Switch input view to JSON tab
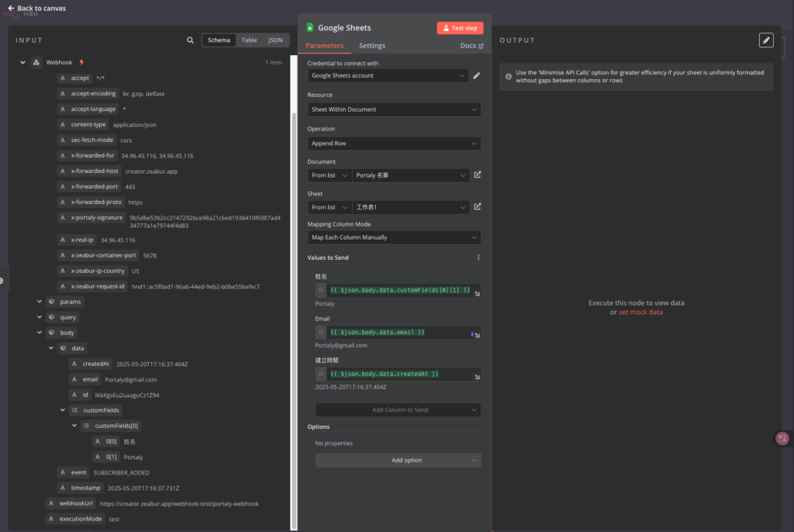This screenshot has width=794, height=532. point(275,40)
